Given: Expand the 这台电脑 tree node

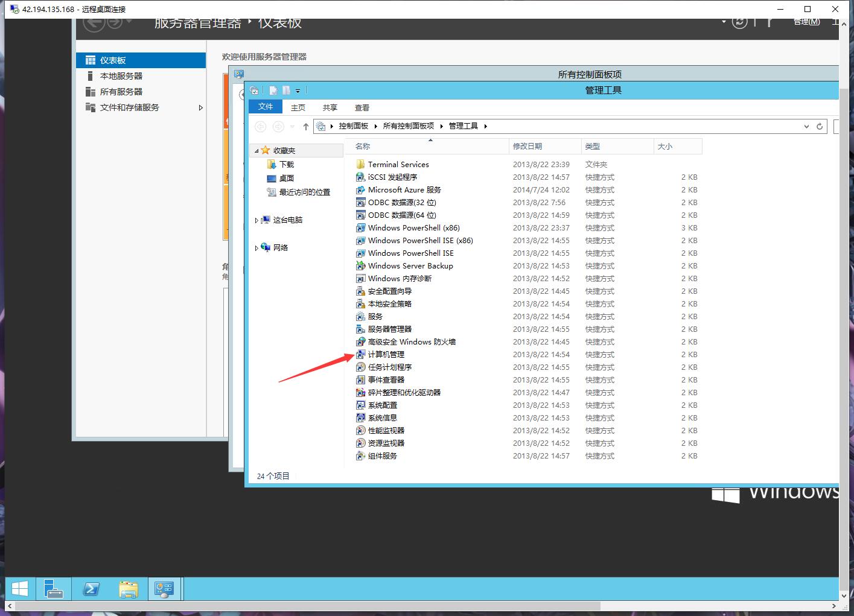Looking at the screenshot, I should pyautogui.click(x=257, y=220).
